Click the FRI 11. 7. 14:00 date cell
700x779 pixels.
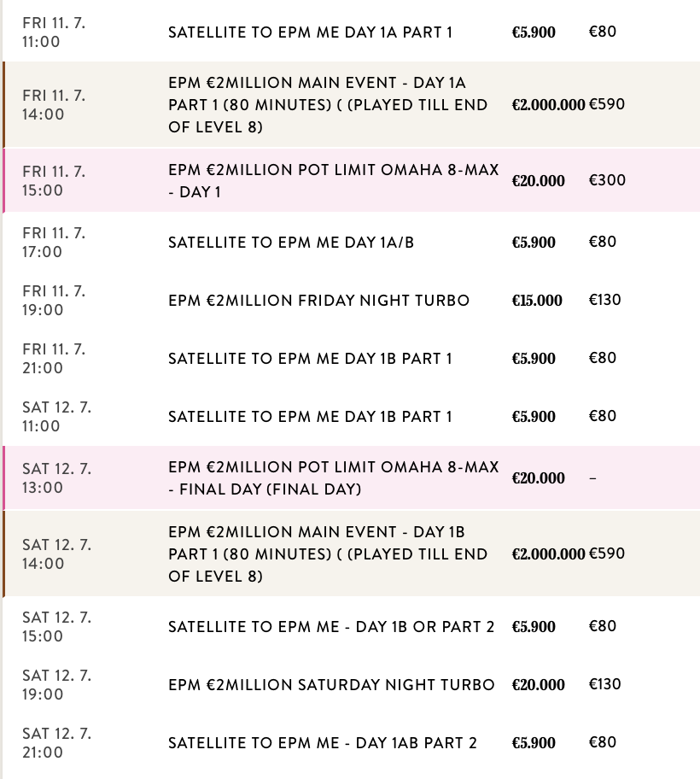[54, 105]
